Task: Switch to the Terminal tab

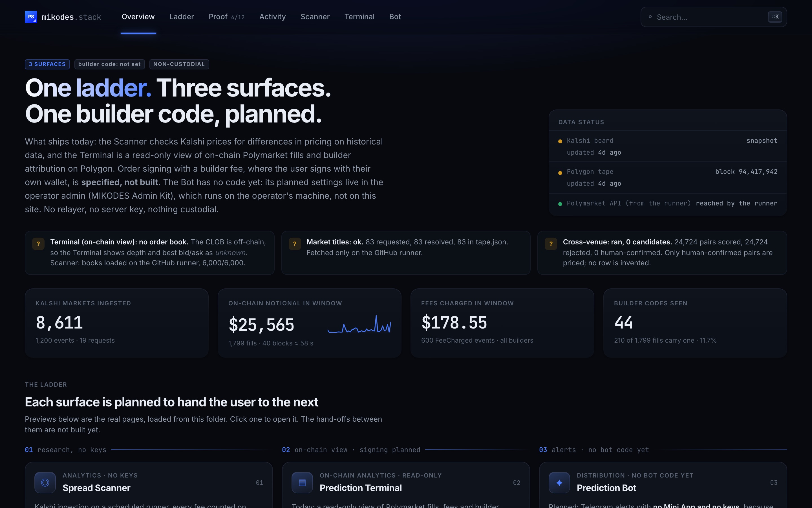Action: (359, 17)
